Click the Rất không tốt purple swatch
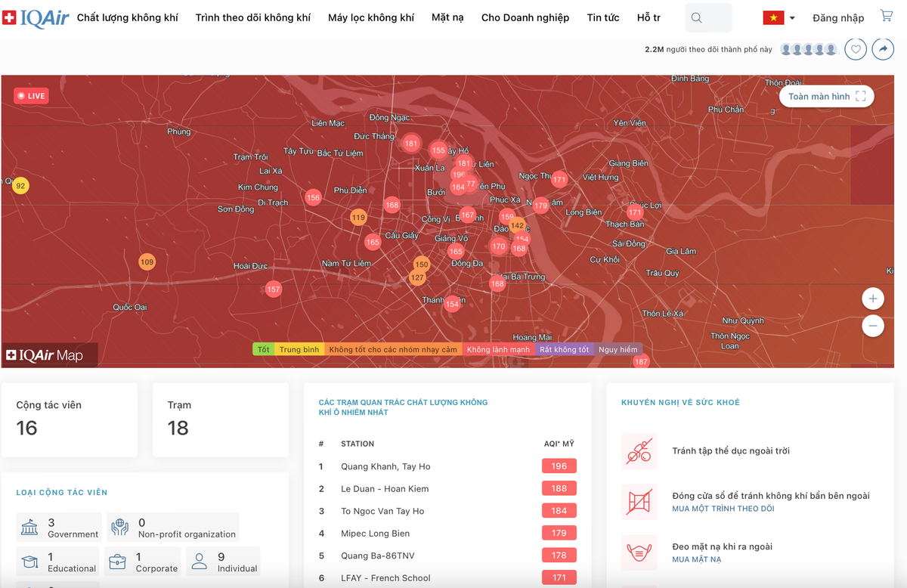Screen dimensions: 907x588 click(x=564, y=349)
